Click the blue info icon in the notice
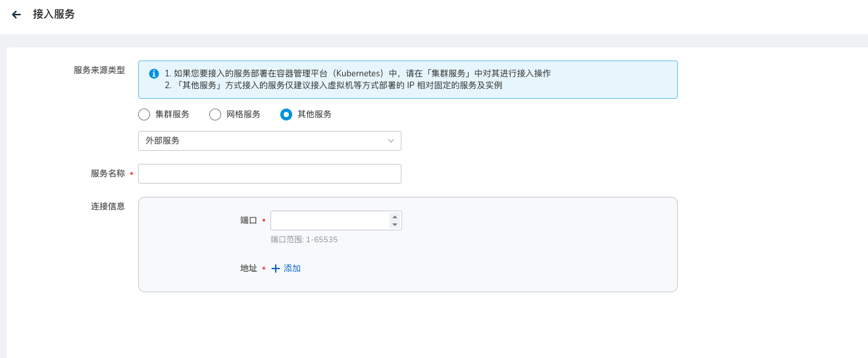 click(x=154, y=74)
